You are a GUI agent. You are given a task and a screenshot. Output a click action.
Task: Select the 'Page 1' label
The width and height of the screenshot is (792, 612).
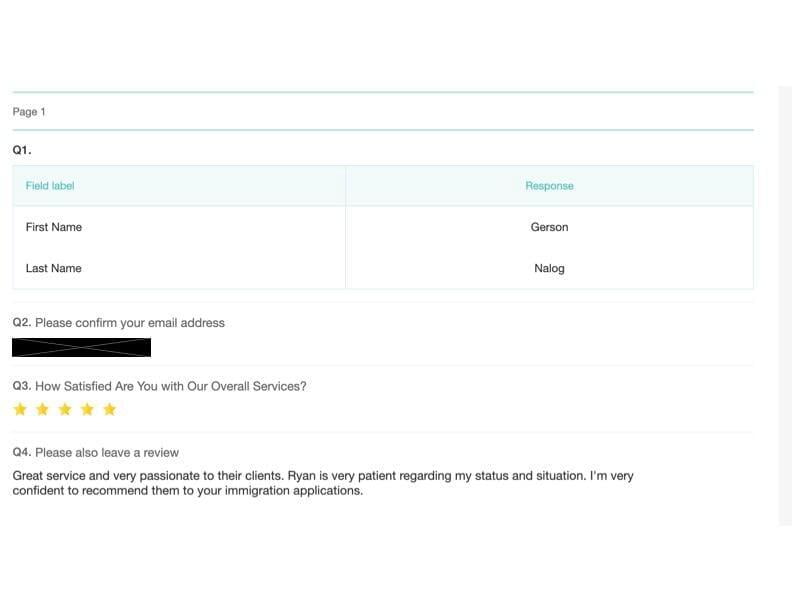29,112
